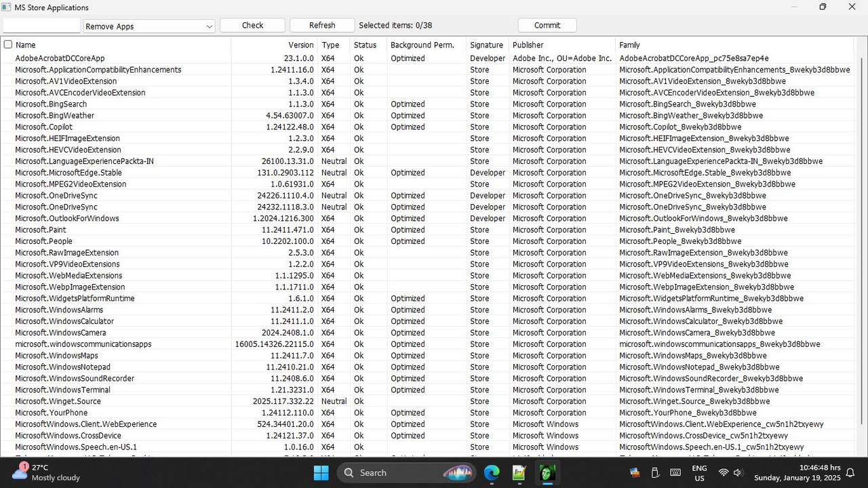
Task: Open the volume control in the system tray
Action: 738,472
